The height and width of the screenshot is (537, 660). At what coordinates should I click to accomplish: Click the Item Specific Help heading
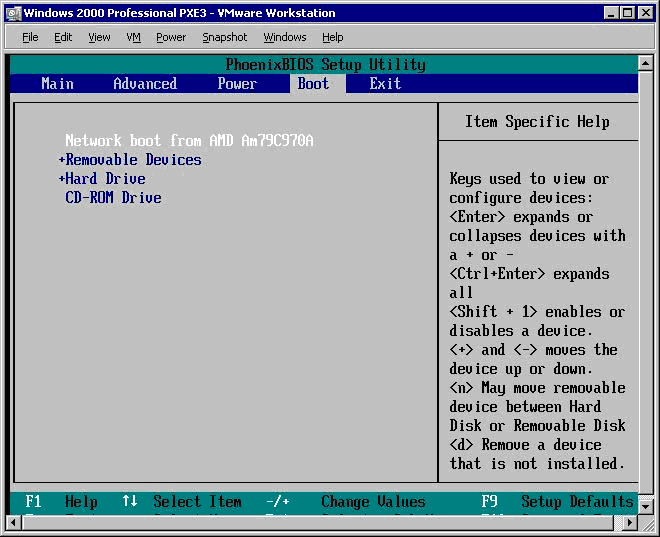click(538, 122)
